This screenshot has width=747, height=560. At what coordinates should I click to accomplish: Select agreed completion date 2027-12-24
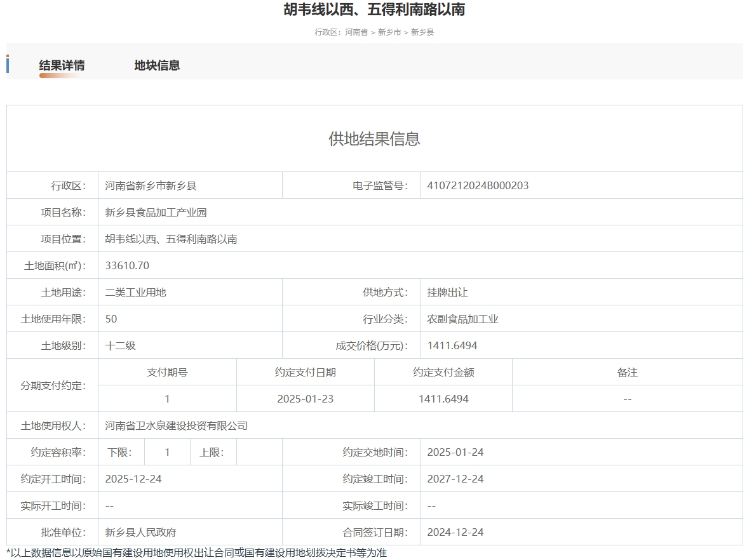point(455,479)
